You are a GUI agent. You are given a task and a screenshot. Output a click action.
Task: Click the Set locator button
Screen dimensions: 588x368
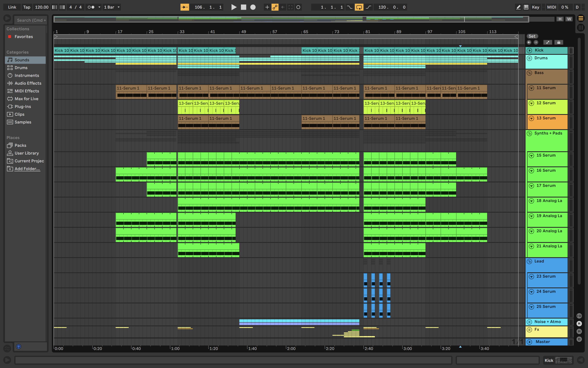[532, 36]
